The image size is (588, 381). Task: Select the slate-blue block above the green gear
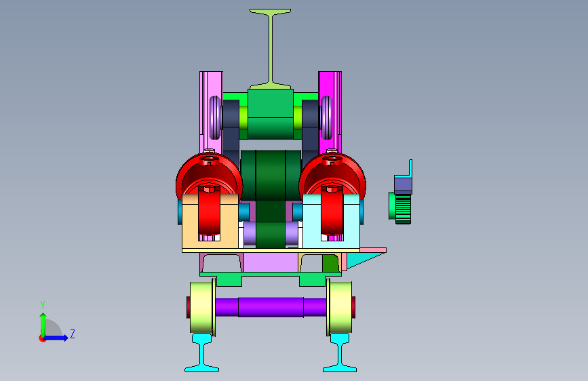pos(403,185)
